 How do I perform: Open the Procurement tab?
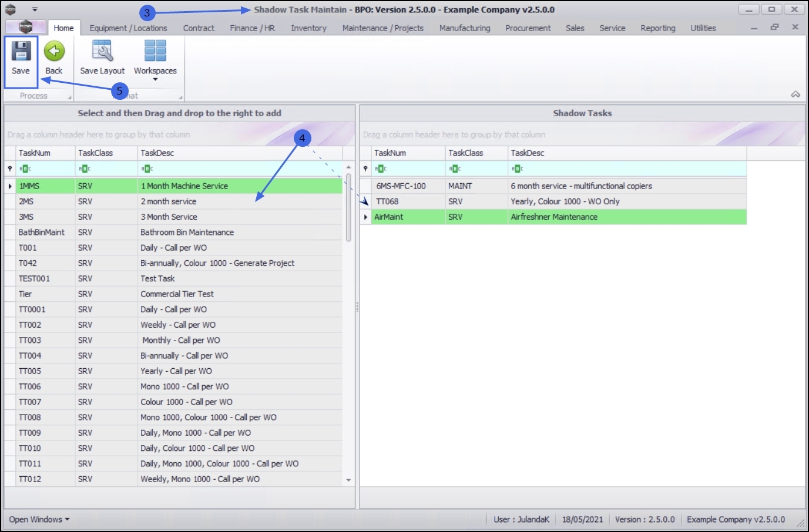528,28
